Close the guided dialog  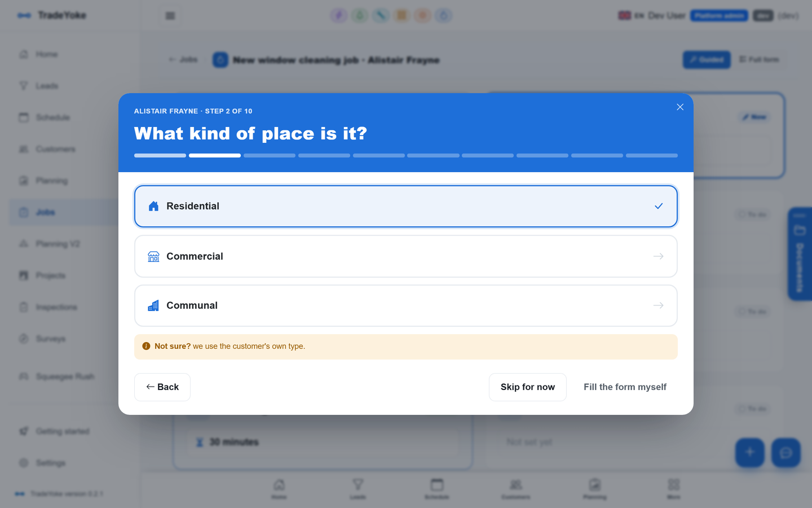pos(680,107)
